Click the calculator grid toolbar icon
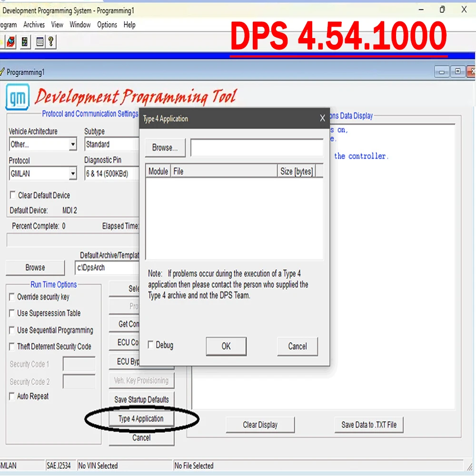Viewport: 476px width, 476px height. coord(39,41)
